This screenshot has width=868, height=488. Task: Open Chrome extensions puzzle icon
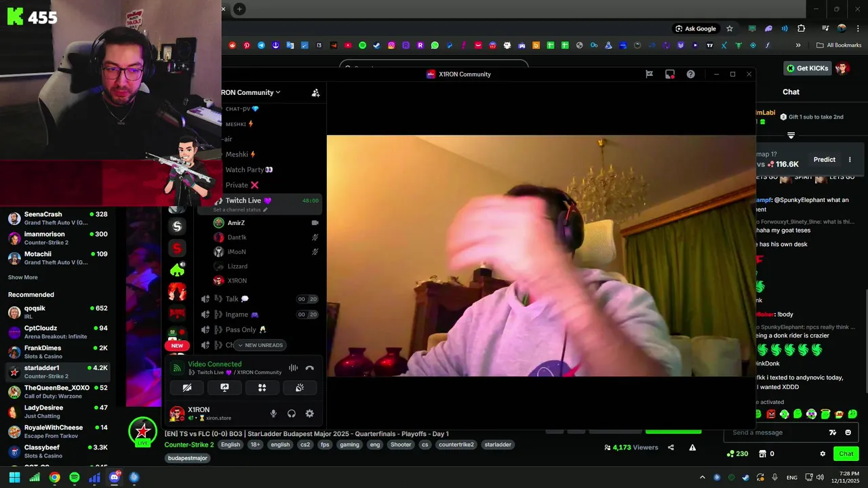point(802,28)
